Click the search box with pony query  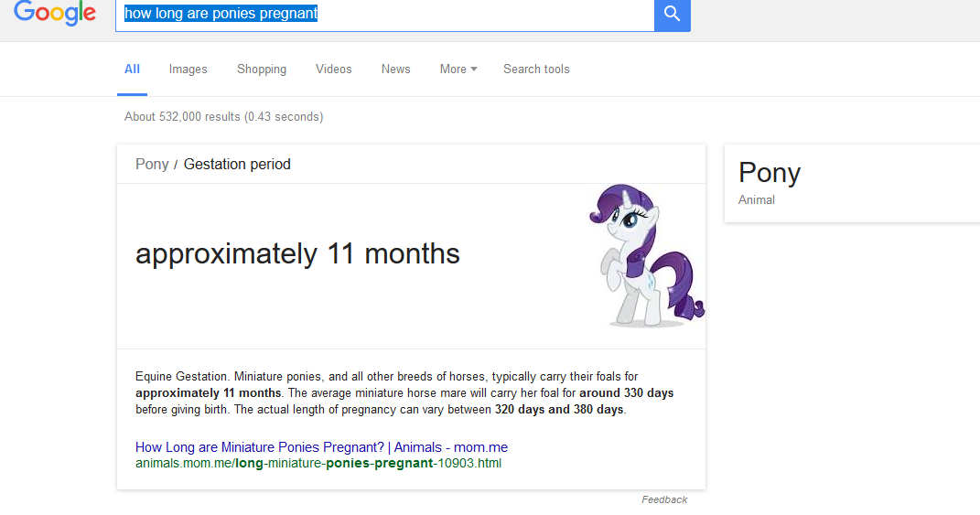pyautogui.click(x=385, y=15)
